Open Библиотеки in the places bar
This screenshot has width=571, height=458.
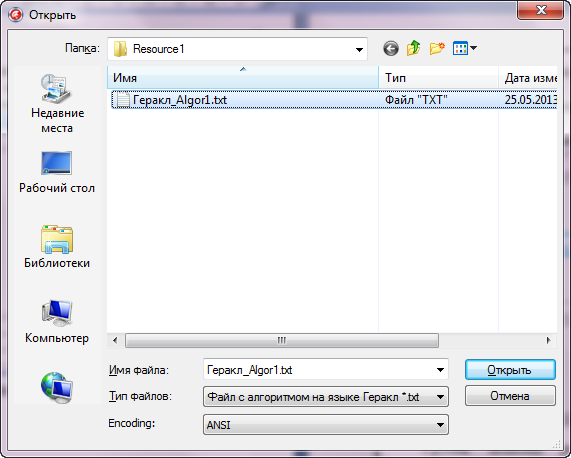(x=57, y=247)
